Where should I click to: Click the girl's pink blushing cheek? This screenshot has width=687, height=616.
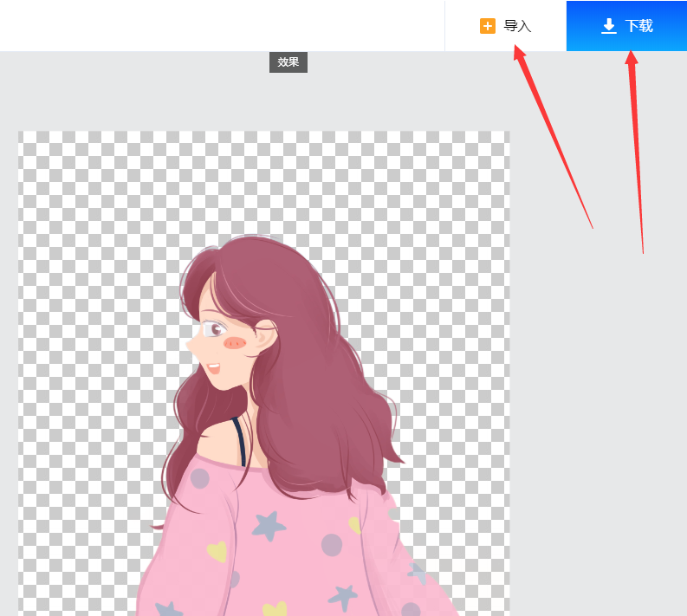(234, 343)
